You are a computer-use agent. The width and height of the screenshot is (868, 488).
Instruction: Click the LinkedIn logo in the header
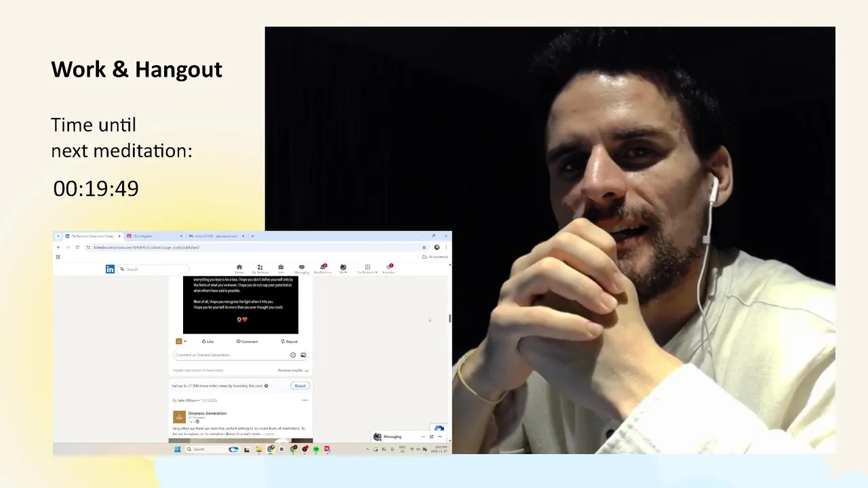click(x=110, y=269)
